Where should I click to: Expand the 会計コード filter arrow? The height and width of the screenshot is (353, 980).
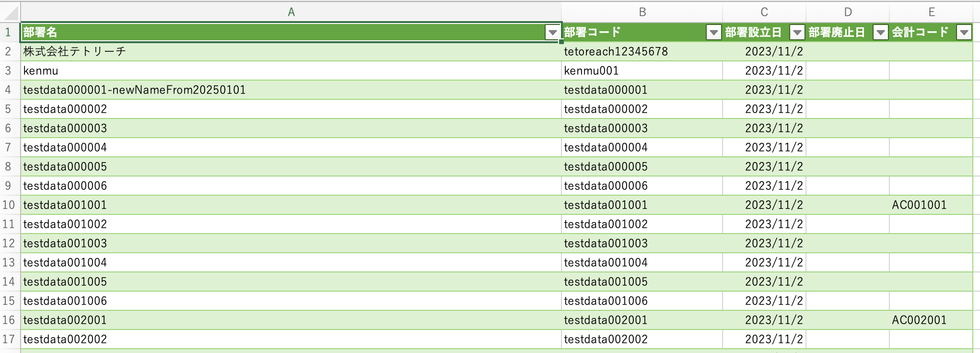964,33
